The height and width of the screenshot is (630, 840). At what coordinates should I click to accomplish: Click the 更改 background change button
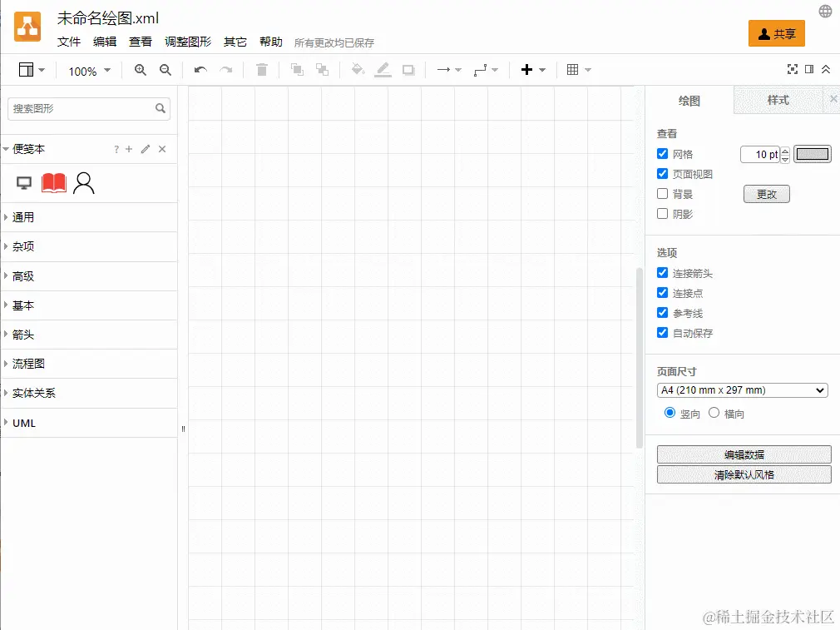767,194
